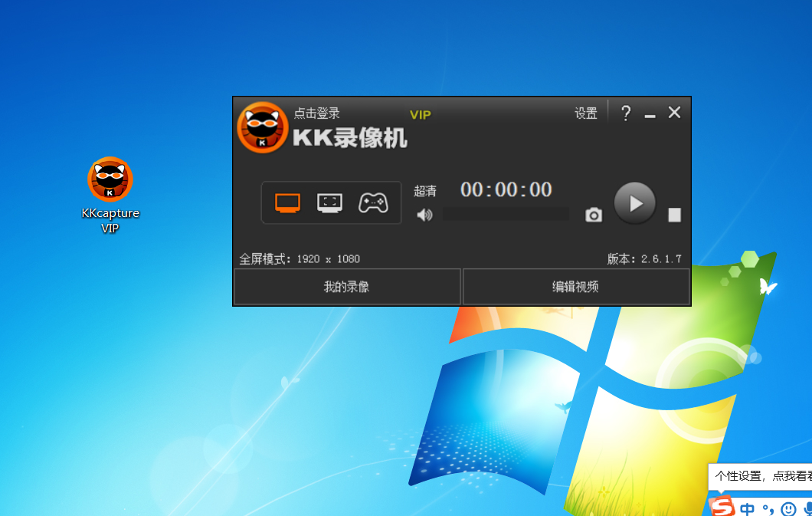Minimize the KK recorder window
The width and height of the screenshot is (812, 516).
(650, 116)
